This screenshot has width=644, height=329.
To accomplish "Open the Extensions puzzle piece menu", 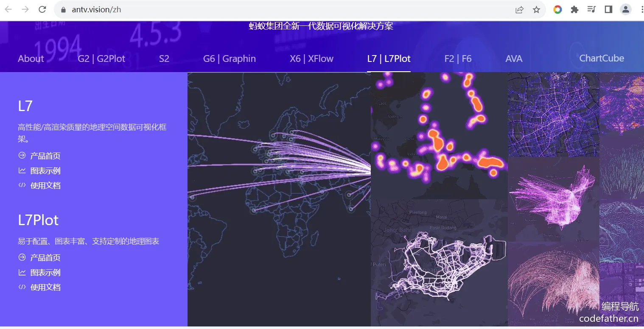I will tap(574, 9).
